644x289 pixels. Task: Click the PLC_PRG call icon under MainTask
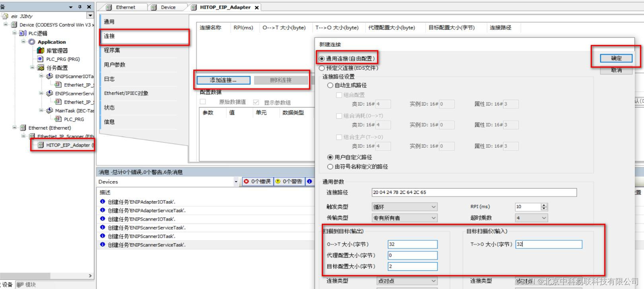(58, 119)
